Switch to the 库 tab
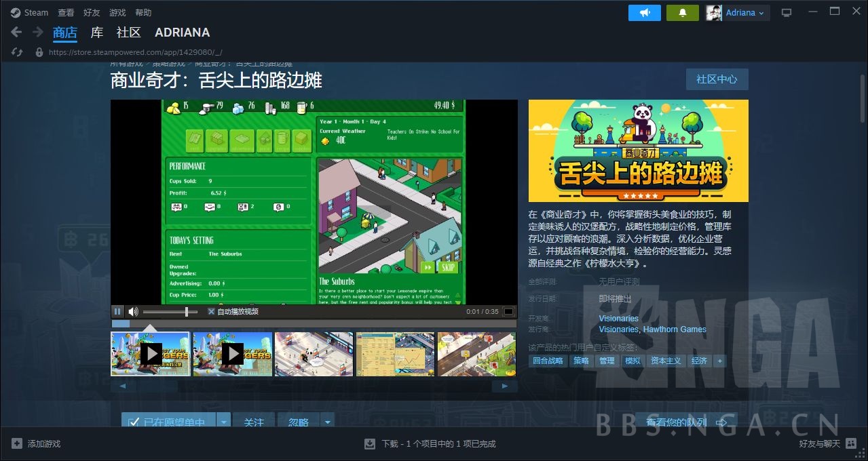868x461 pixels. pos(97,33)
